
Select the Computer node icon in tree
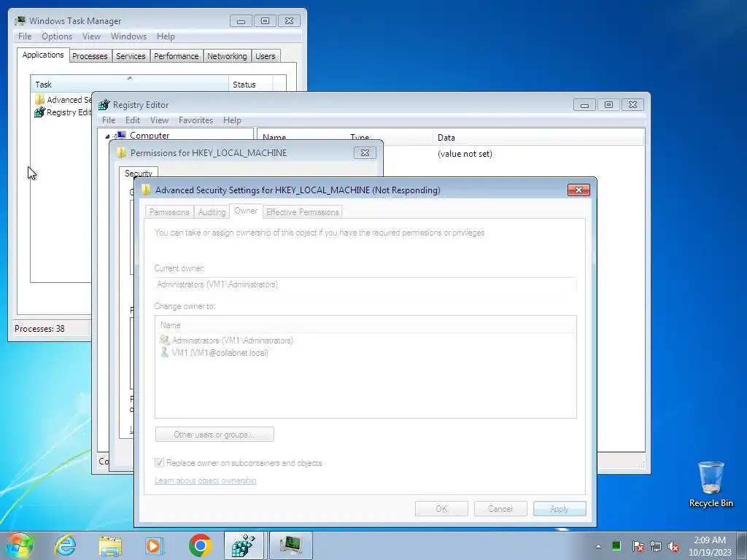120,135
